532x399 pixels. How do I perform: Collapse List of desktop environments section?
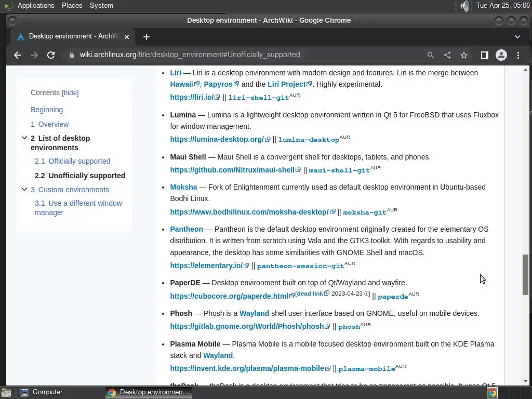pyautogui.click(x=24, y=138)
